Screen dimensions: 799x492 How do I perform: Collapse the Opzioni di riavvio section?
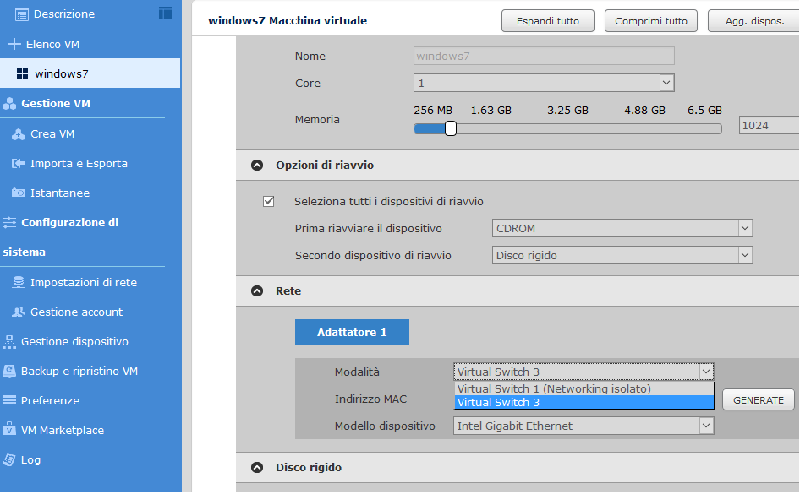click(x=257, y=165)
